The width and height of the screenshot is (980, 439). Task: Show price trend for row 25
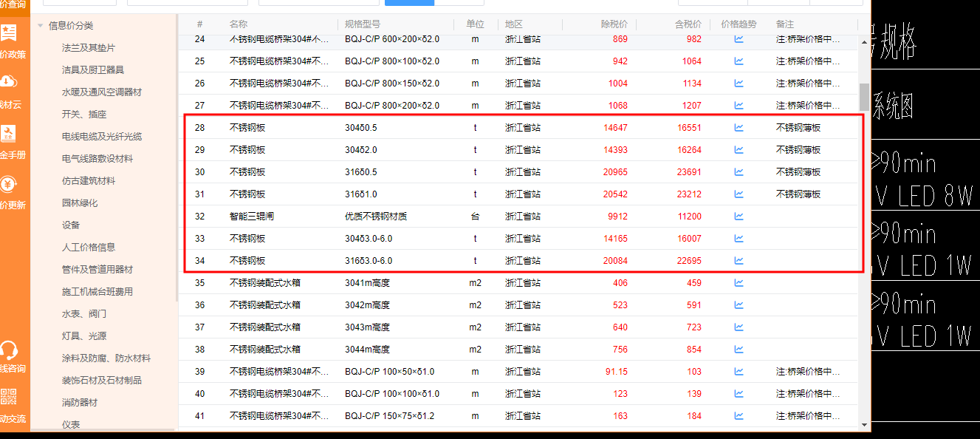739,61
